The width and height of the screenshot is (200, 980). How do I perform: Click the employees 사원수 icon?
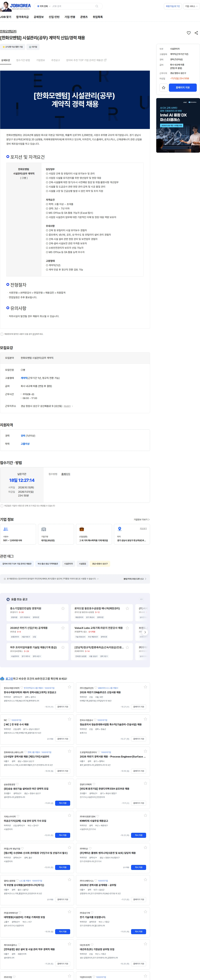click(x=6, y=529)
